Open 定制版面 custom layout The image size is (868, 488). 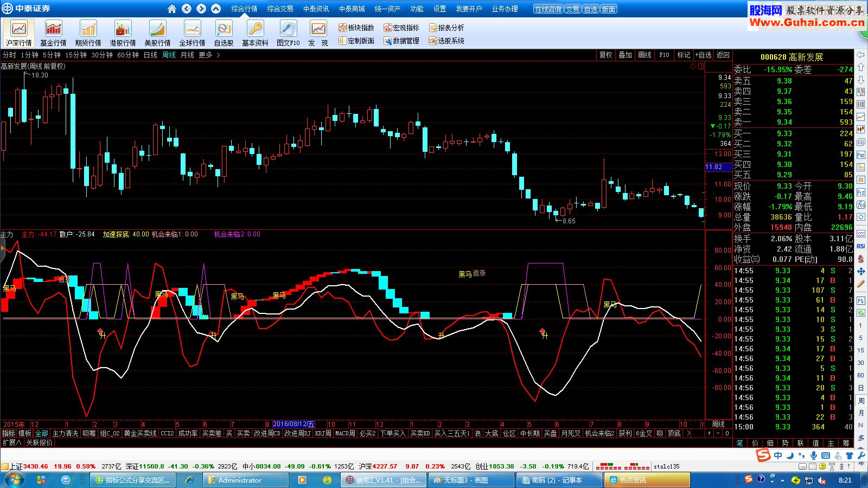356,41
